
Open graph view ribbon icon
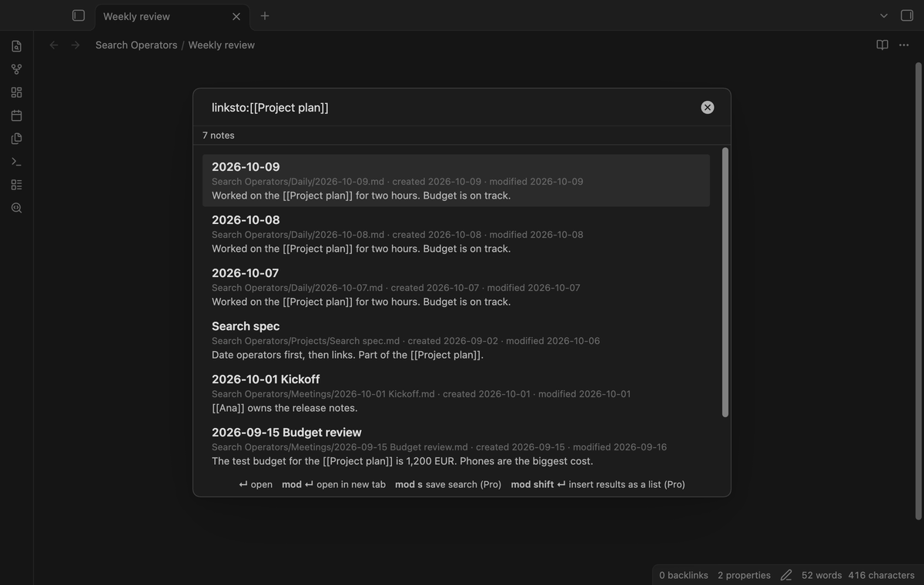(x=16, y=69)
